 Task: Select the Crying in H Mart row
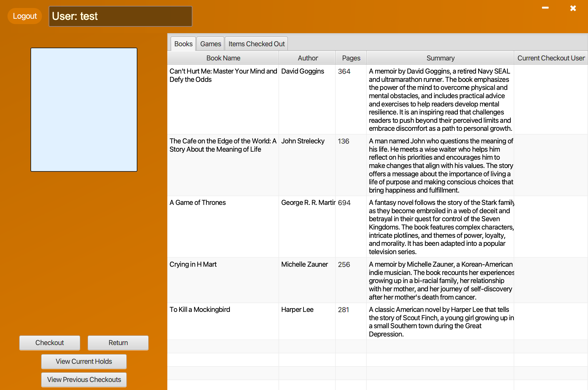[224, 264]
